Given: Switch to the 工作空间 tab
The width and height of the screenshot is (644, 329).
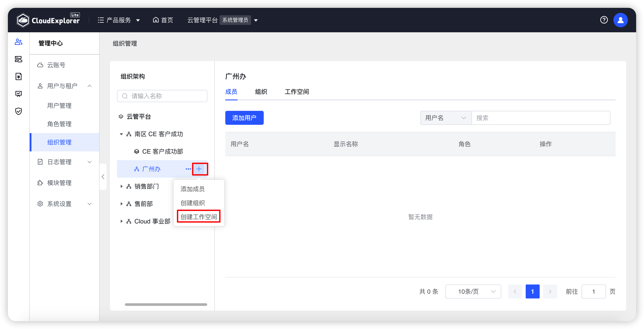Looking at the screenshot, I should (x=297, y=92).
